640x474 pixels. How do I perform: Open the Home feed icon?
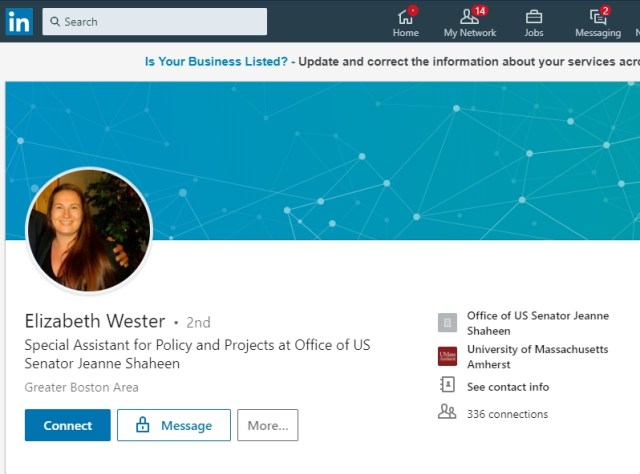[405, 16]
